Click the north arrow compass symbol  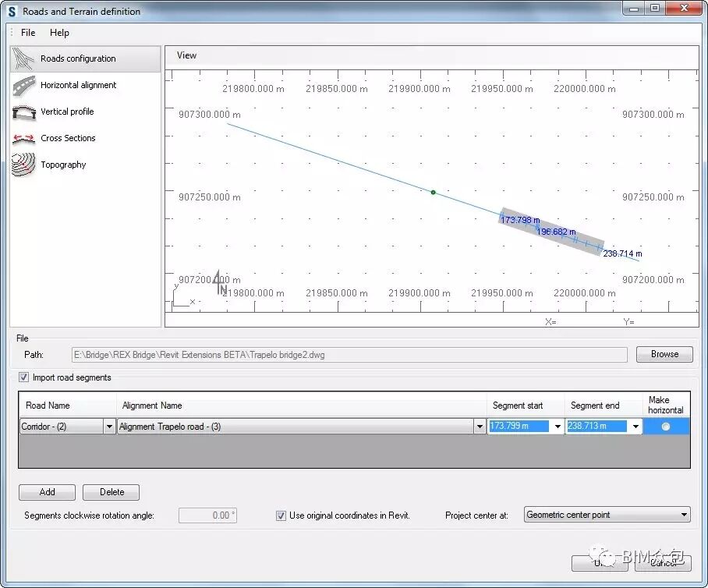point(221,283)
